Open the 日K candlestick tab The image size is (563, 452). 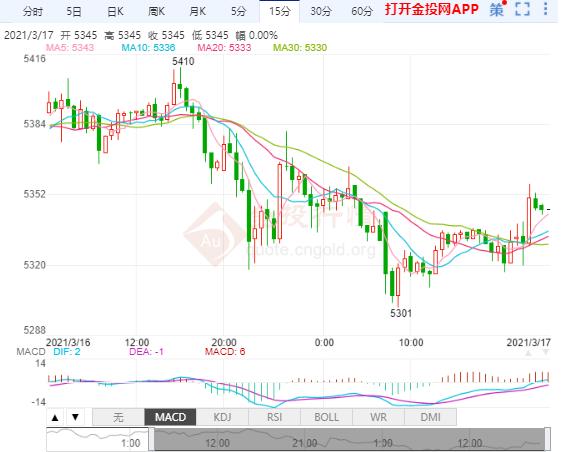(115, 11)
